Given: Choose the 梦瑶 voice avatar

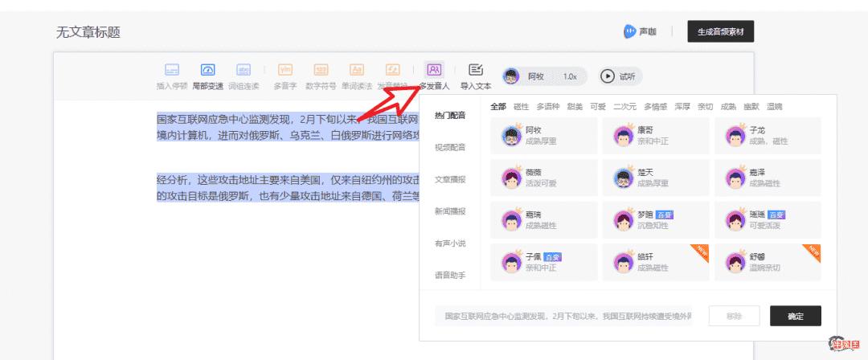Looking at the screenshot, I should [624, 220].
